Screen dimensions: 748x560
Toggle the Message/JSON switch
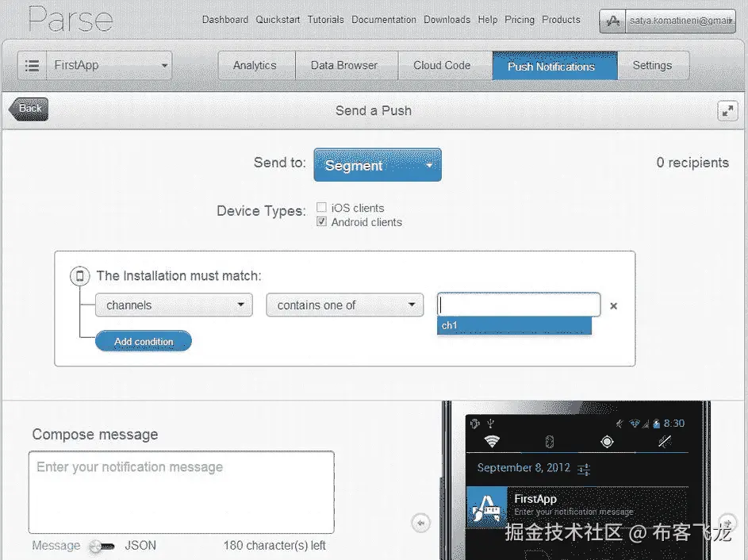tap(102, 547)
